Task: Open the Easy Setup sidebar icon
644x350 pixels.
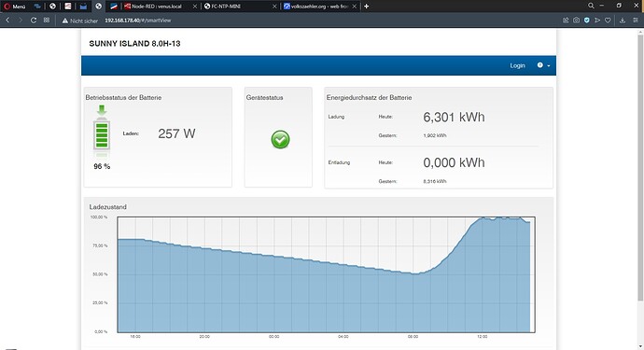Action: point(636,21)
